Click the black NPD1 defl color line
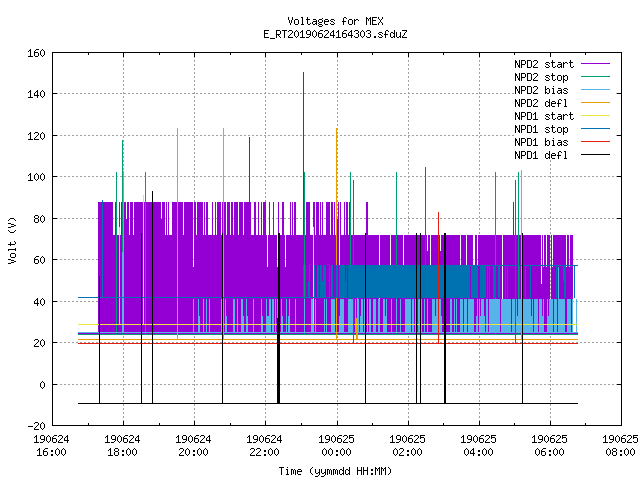 596,155
